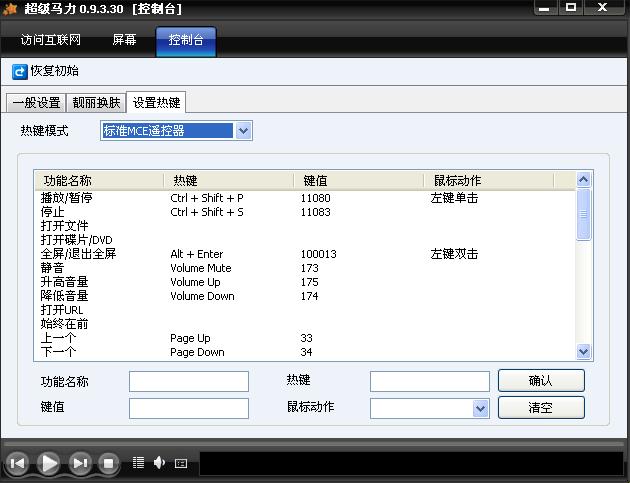
Task: Open the 一般设置 tab
Action: (x=36, y=103)
